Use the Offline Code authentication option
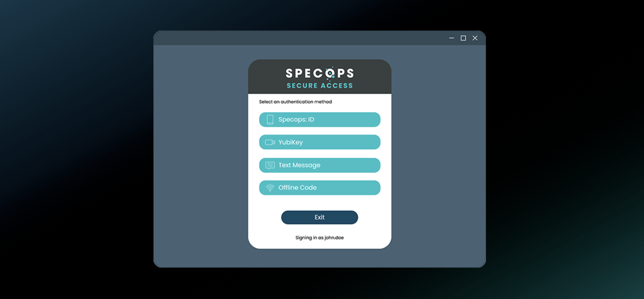 click(x=320, y=188)
